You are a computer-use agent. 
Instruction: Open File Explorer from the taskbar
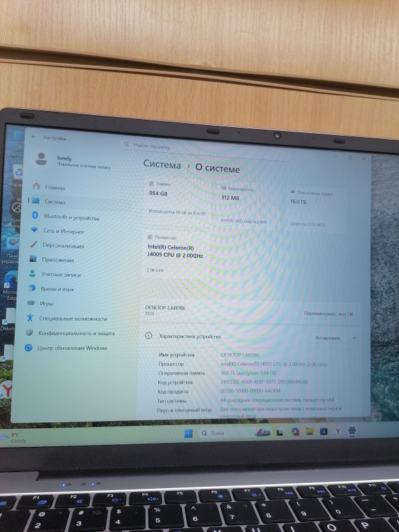(x=309, y=431)
